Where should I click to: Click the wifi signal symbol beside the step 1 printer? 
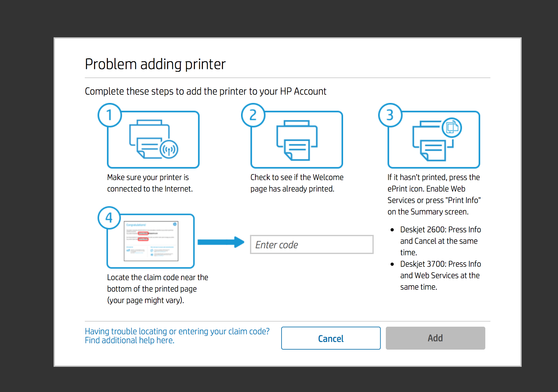pos(170,150)
